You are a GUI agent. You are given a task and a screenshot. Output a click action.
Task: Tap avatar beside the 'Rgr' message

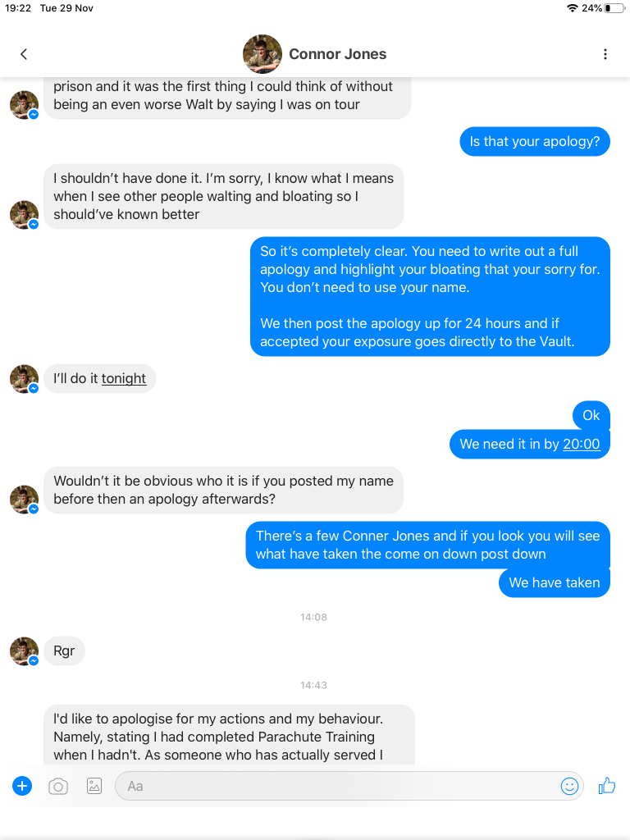coord(24,651)
